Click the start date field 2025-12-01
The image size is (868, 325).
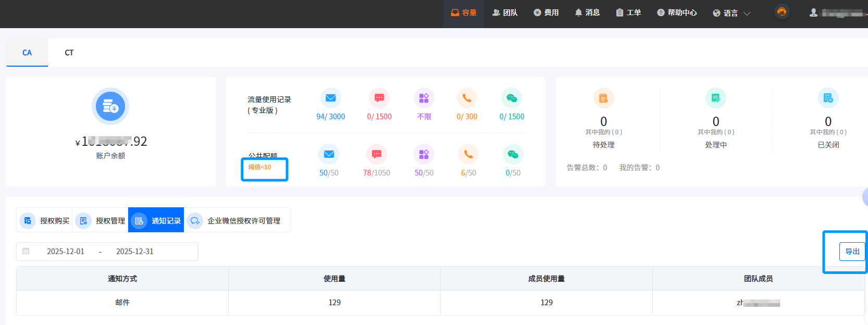coord(66,252)
